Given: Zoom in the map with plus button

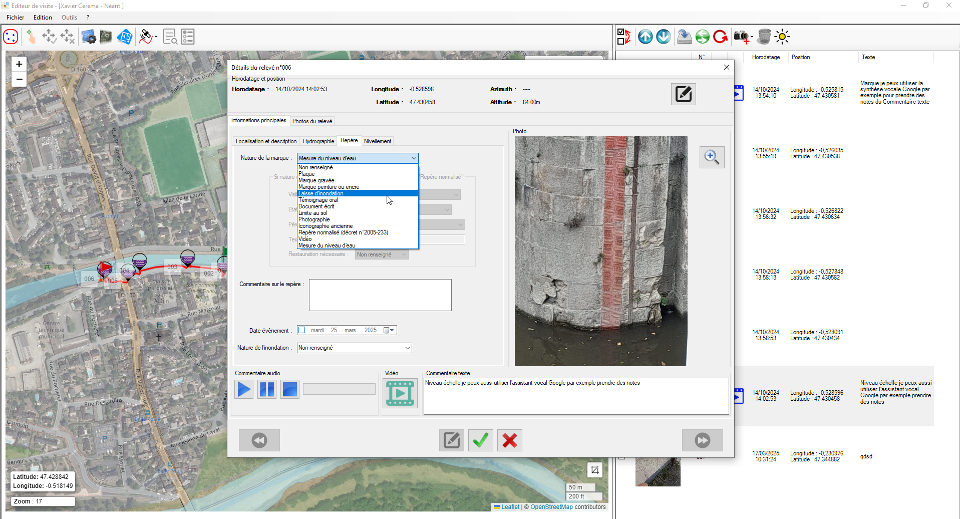Looking at the screenshot, I should 19,63.
